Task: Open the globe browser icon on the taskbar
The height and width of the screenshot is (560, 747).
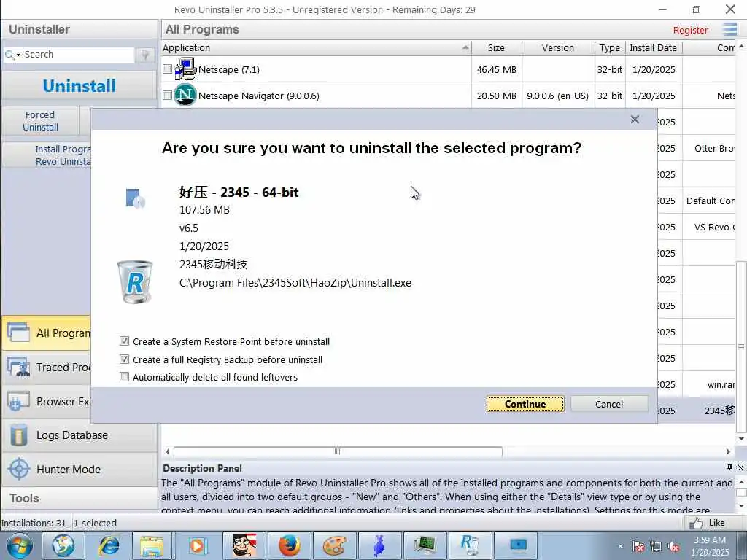Action: 63,545
